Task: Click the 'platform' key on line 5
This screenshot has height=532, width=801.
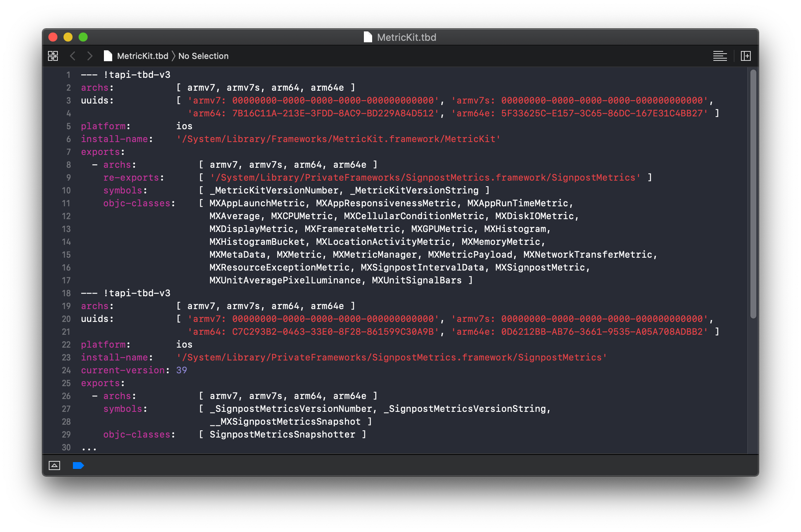Action: [103, 126]
